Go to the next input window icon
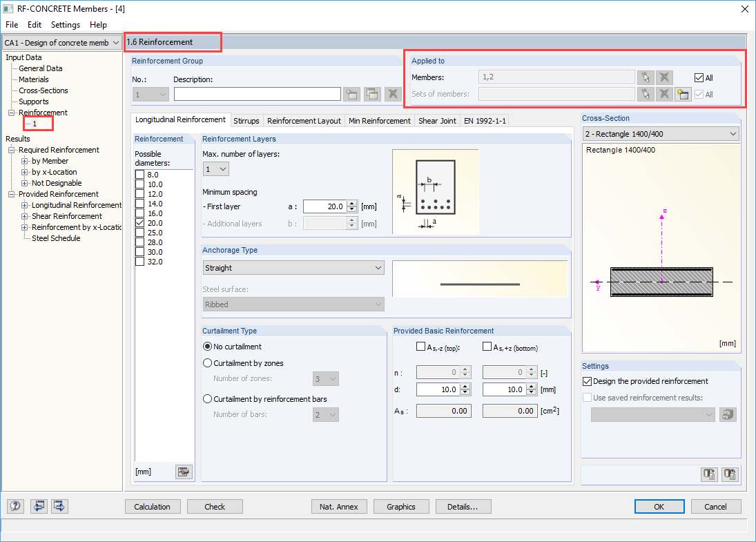This screenshot has height=542, width=756. pyautogui.click(x=59, y=506)
